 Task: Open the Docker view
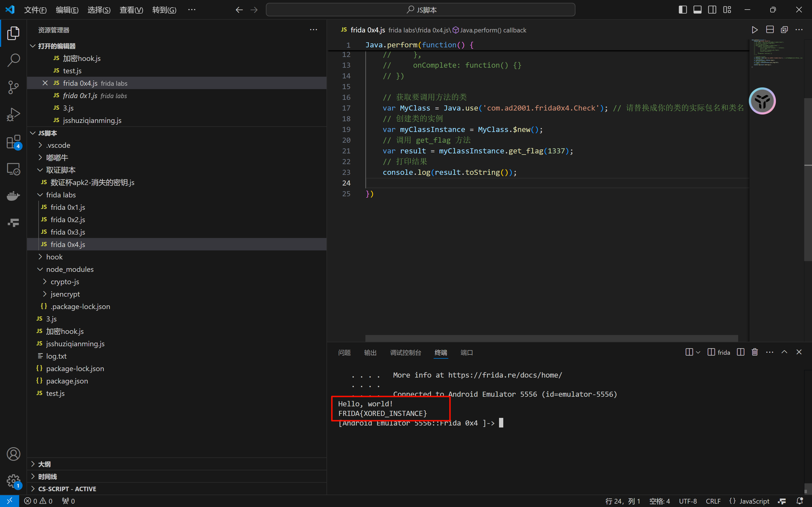click(x=14, y=195)
